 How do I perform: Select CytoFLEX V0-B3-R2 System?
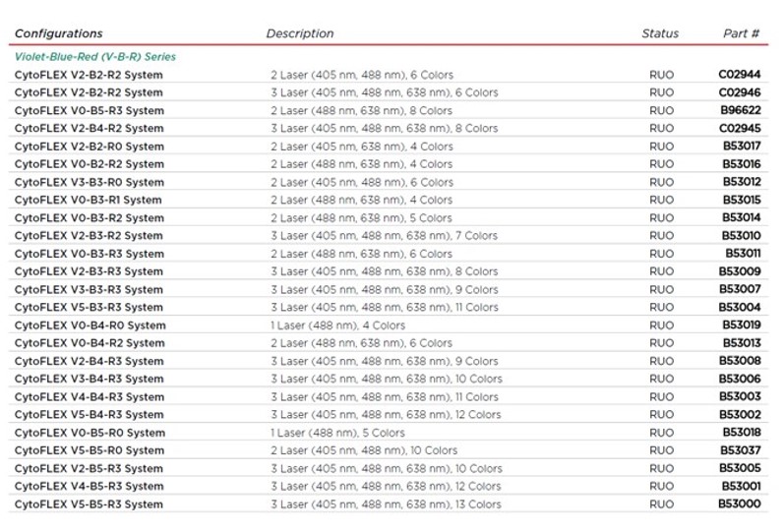[x=89, y=218]
